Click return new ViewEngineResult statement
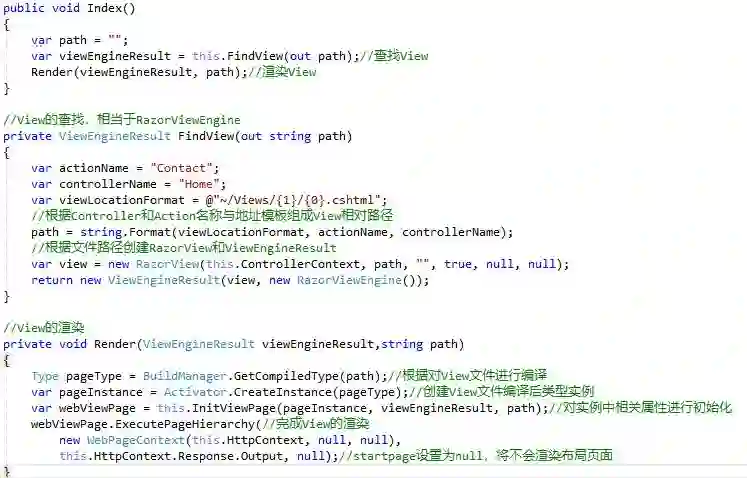 click(230, 280)
